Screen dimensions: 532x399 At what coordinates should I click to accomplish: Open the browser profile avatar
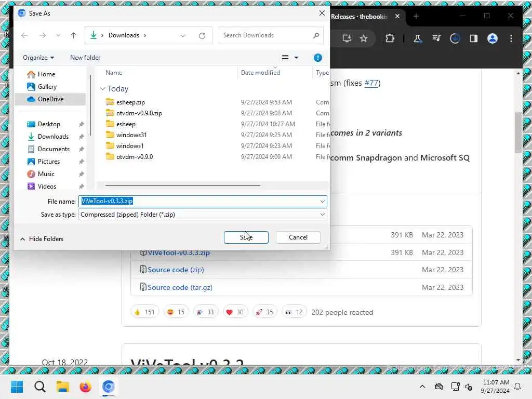coord(493,38)
